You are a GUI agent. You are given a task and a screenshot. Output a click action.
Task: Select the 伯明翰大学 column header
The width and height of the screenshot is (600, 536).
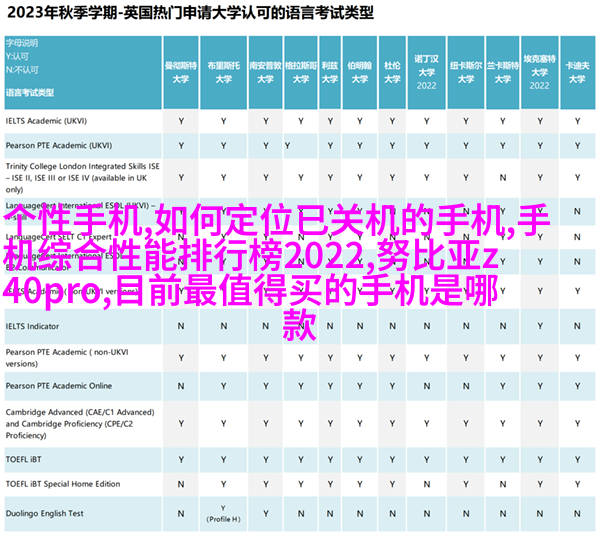(360, 73)
